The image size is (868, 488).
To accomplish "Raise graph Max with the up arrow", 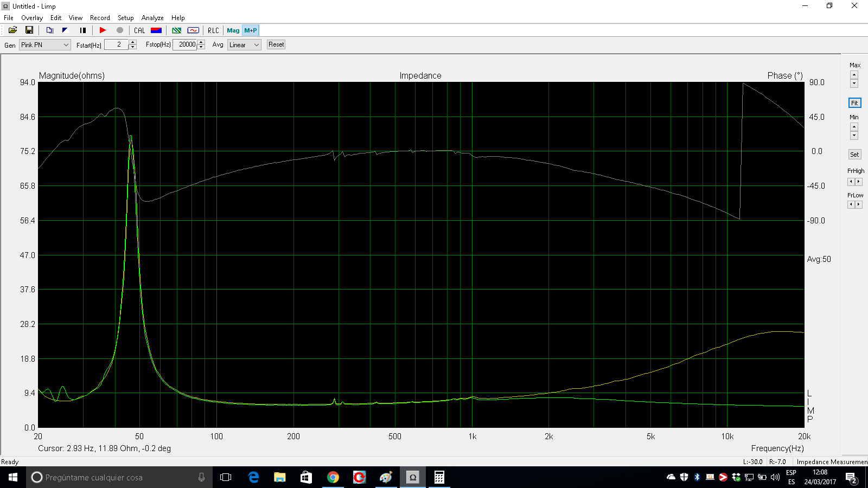I will (x=854, y=75).
